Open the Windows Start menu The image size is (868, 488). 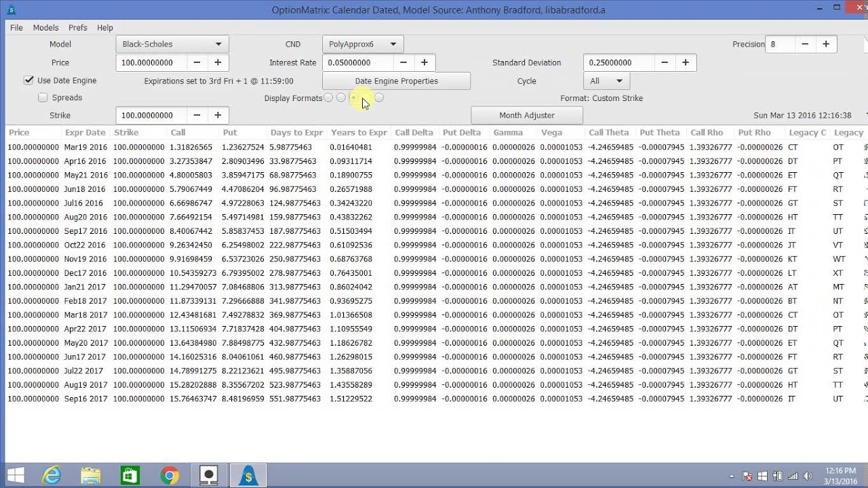(16, 476)
